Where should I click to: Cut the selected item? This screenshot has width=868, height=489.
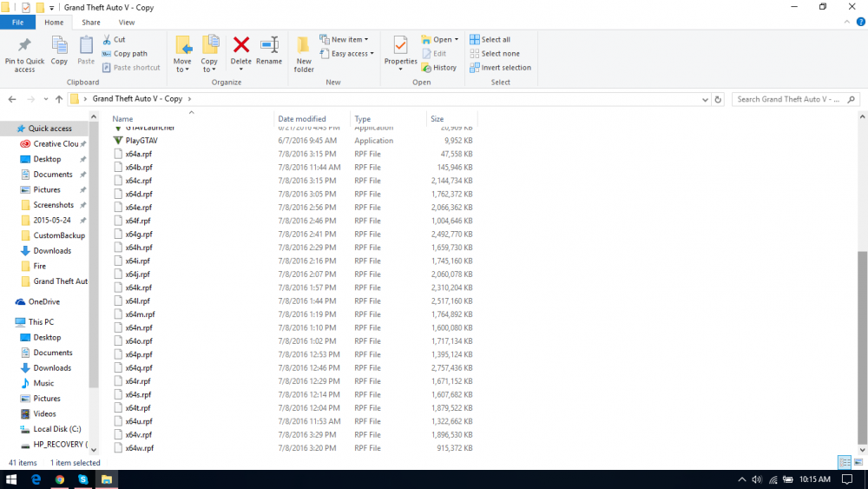pos(114,39)
